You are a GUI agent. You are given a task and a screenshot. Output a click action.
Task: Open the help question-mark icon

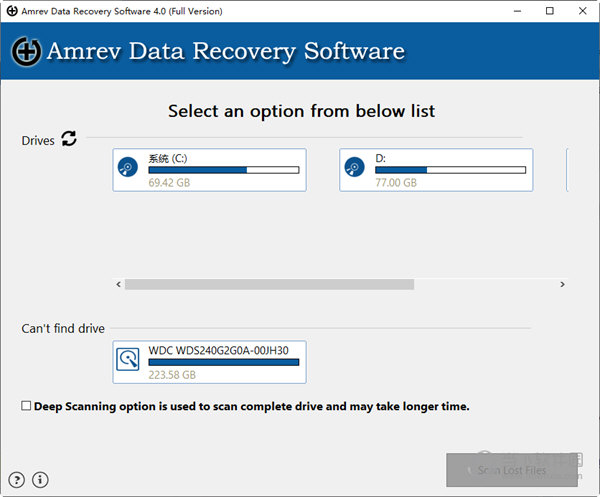click(16, 480)
